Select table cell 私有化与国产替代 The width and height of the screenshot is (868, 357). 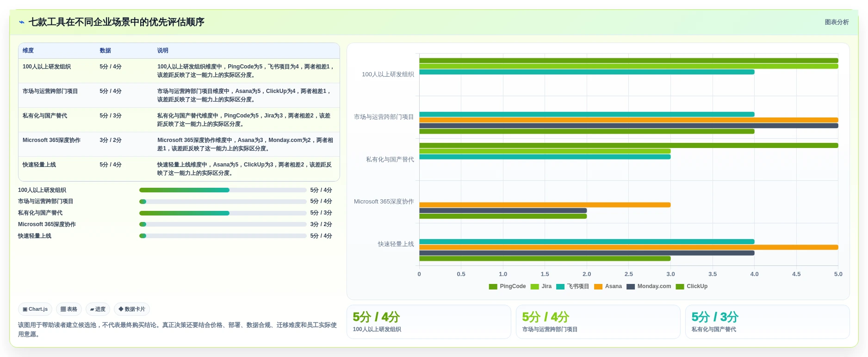(45, 116)
